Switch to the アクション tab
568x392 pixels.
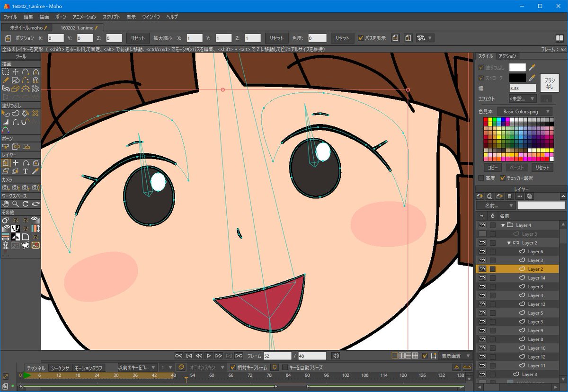click(507, 56)
